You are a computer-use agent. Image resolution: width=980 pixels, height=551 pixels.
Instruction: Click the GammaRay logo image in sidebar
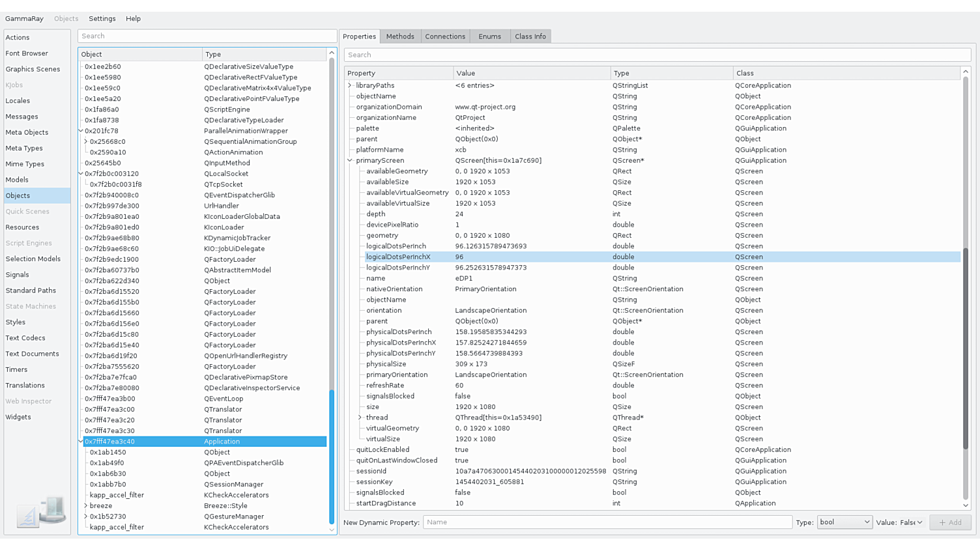[41, 512]
